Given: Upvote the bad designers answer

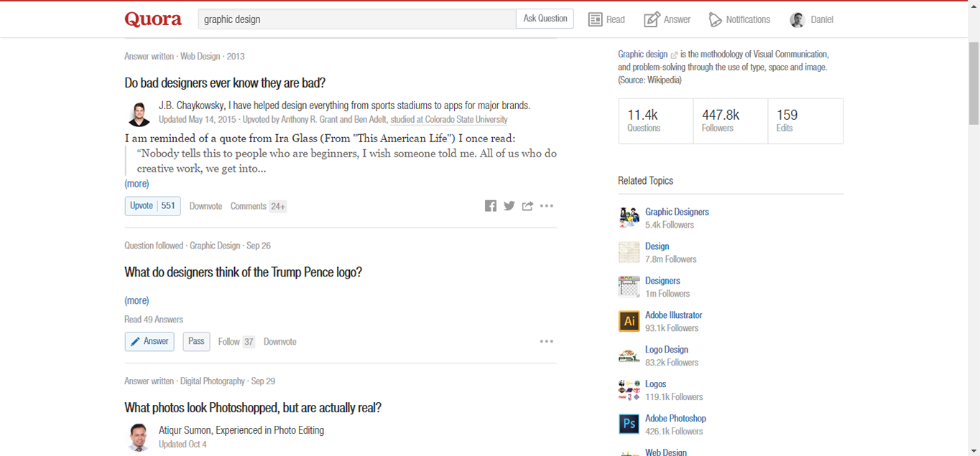Looking at the screenshot, I should tap(153, 206).
